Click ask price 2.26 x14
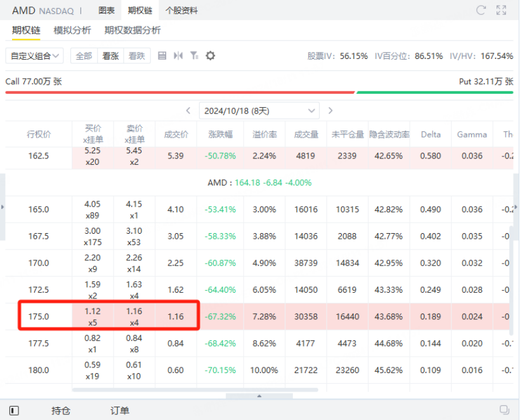The height and width of the screenshot is (420, 520). 134,263
